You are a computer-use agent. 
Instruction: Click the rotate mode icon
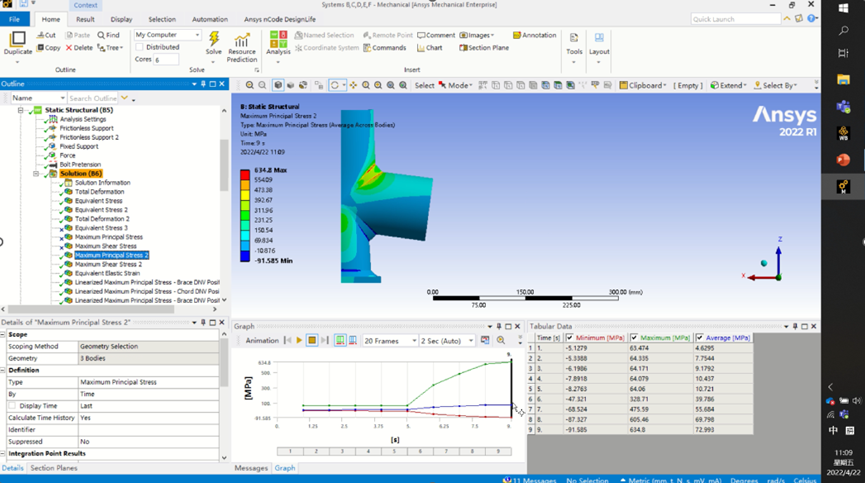[335, 85]
